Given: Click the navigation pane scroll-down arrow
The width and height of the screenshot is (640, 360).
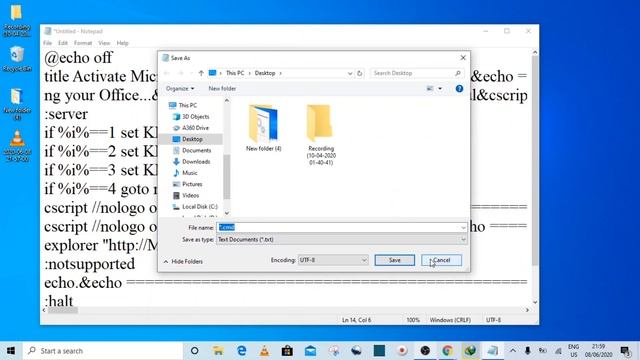Looking at the screenshot, I should (x=227, y=213).
